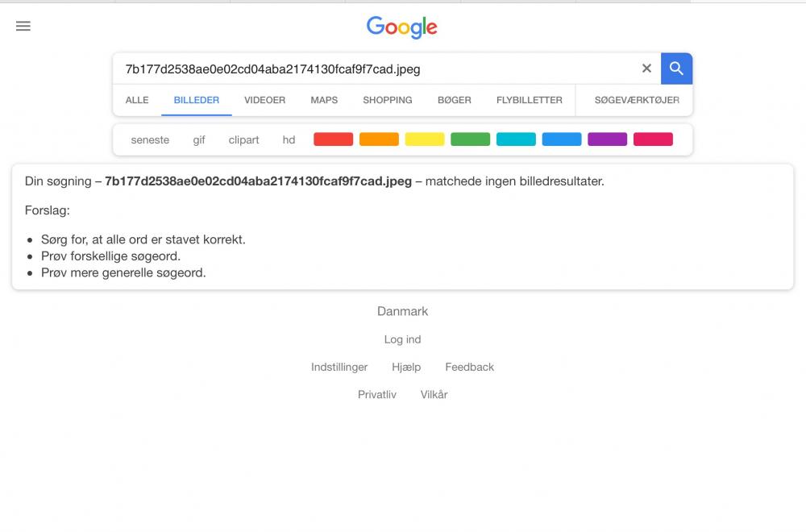Go to the MAPS tab
The image size is (806, 532).
324,100
